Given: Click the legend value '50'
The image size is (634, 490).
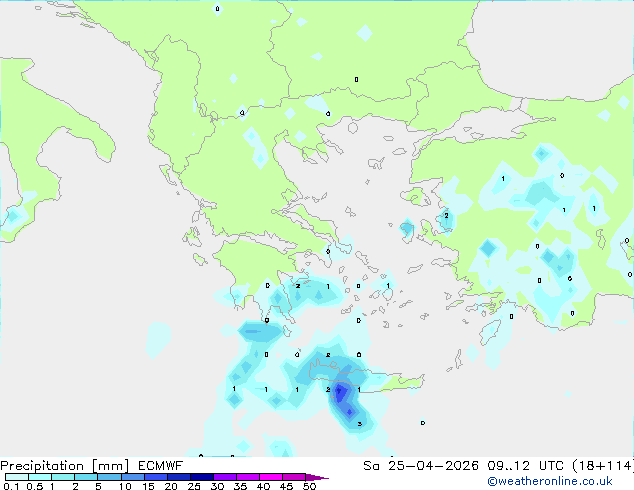Looking at the screenshot, I should 309,486.
